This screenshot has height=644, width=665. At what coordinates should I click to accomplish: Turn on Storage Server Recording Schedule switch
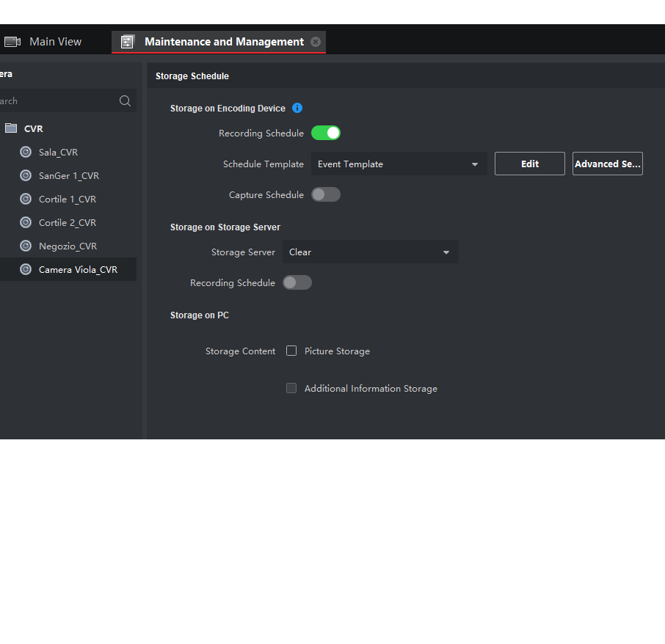click(x=297, y=283)
